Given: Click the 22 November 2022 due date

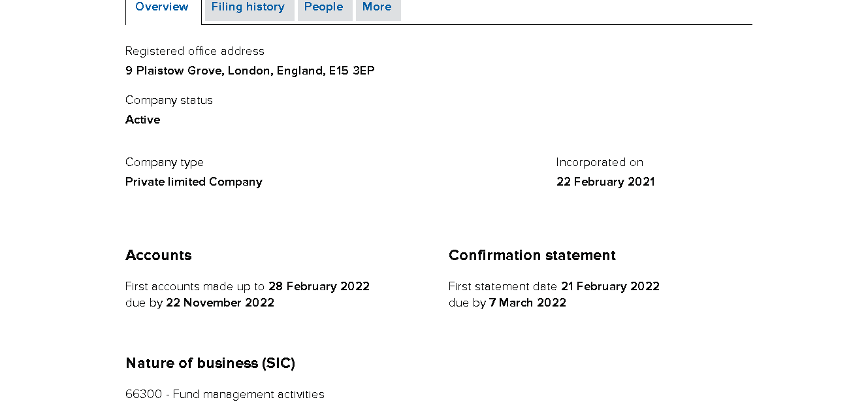Looking at the screenshot, I should click(220, 303).
